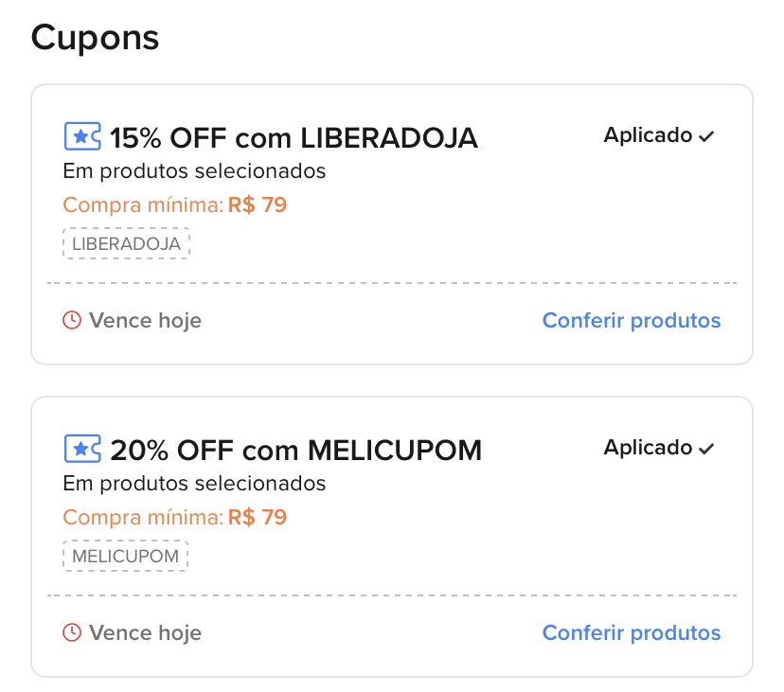Click the coupon ticket icon beside 15% OFF
Screen dimensions: 784x692
point(81,137)
